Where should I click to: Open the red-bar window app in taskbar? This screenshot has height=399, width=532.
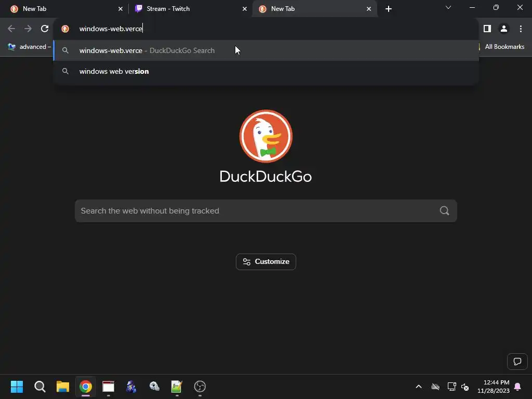tap(109, 387)
